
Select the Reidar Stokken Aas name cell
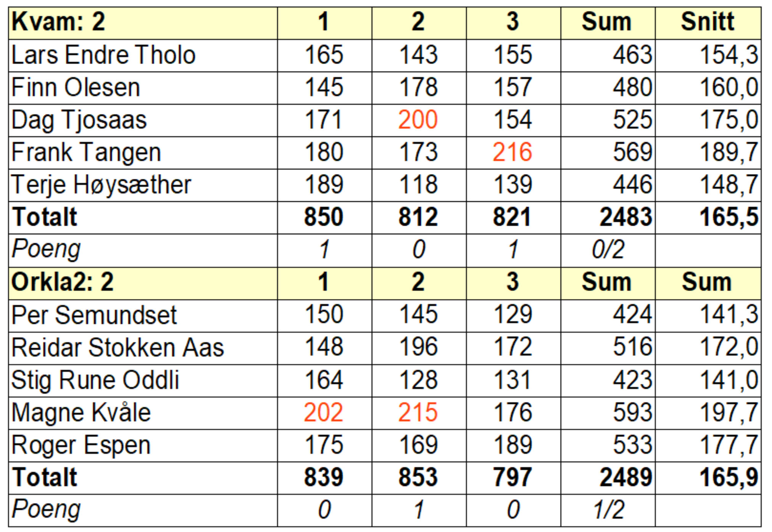pos(118,348)
